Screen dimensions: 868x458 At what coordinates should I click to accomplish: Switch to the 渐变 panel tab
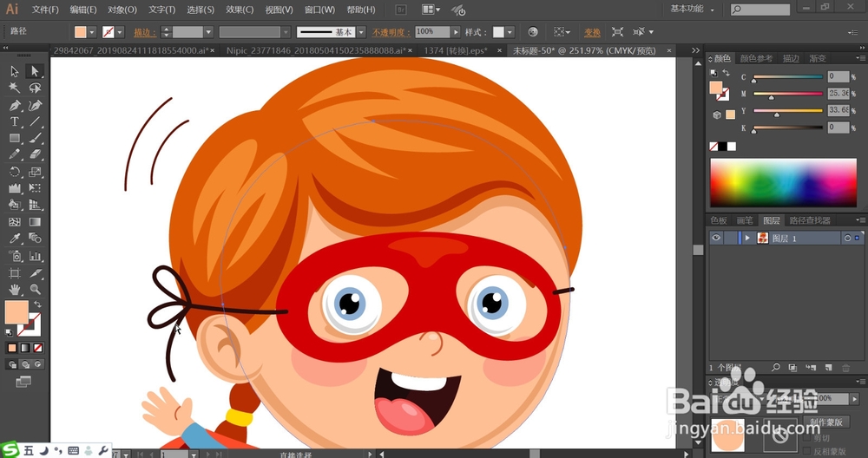[x=818, y=58]
